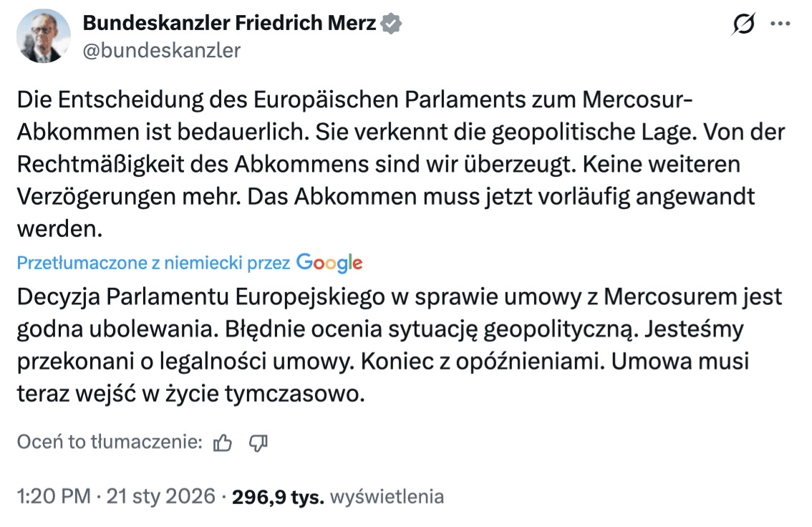Click the verified checkmark badge beside Merz's name

[390, 22]
